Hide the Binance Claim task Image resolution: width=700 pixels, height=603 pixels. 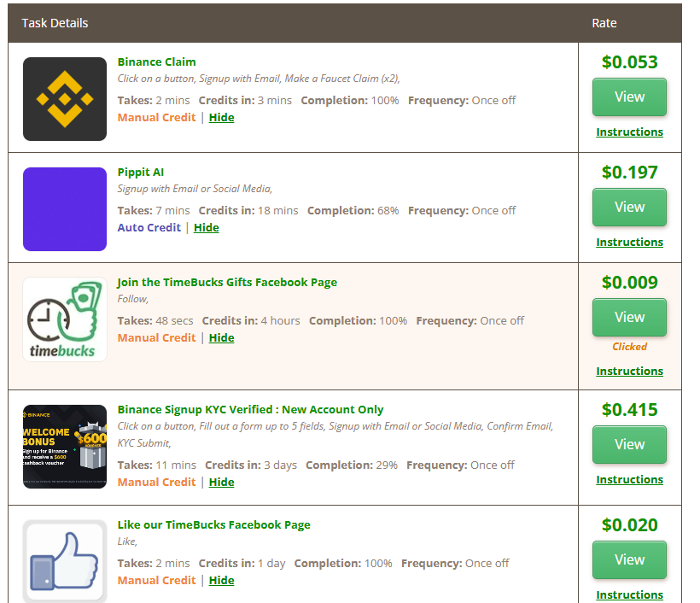click(221, 118)
